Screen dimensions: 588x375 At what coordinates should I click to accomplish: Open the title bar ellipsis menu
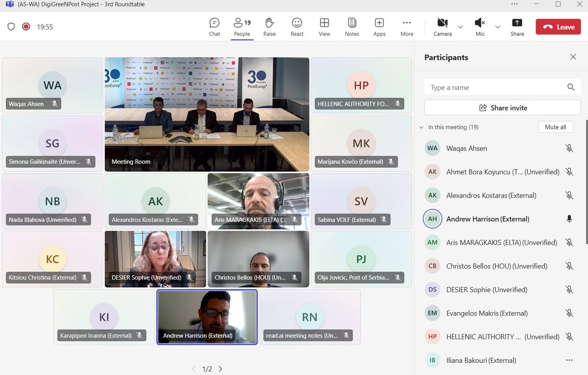[514, 4]
